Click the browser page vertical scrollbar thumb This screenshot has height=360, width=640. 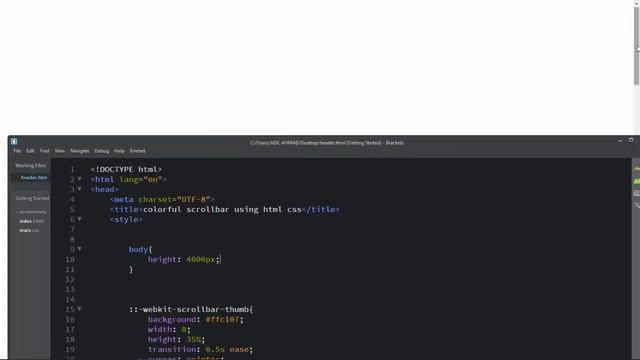(x=636, y=45)
